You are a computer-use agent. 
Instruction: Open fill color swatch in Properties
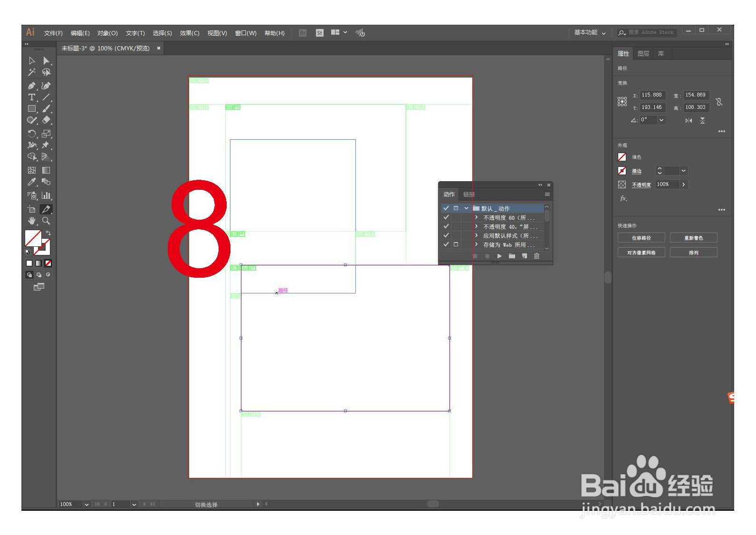(622, 157)
